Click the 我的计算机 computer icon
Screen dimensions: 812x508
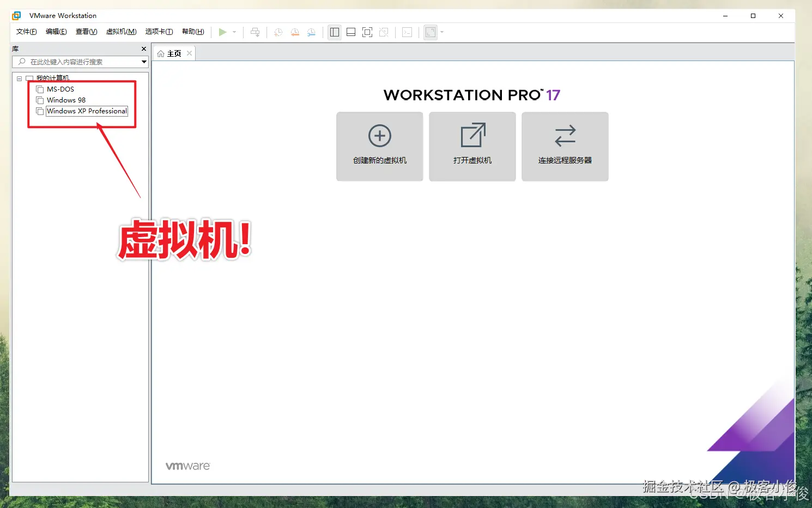(x=29, y=78)
